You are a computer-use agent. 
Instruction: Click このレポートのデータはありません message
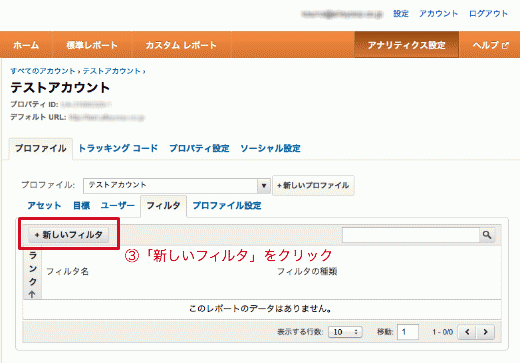(260, 309)
